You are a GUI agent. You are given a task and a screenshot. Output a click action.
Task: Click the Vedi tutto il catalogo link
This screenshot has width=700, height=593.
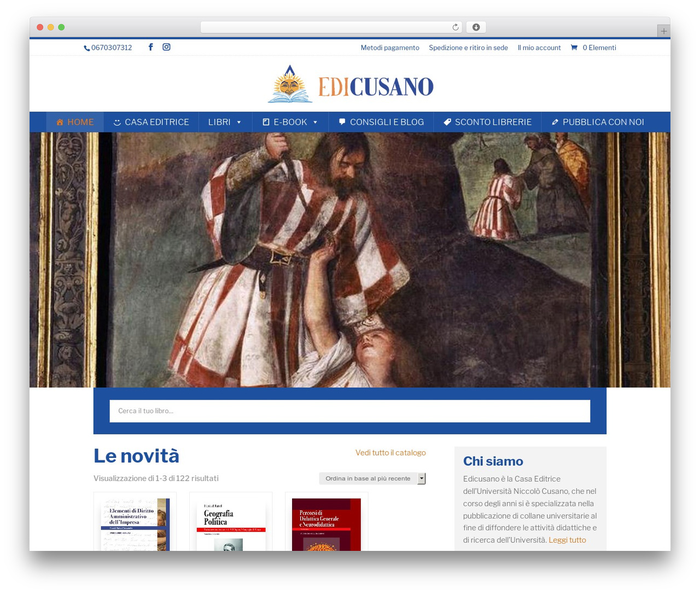pos(390,452)
